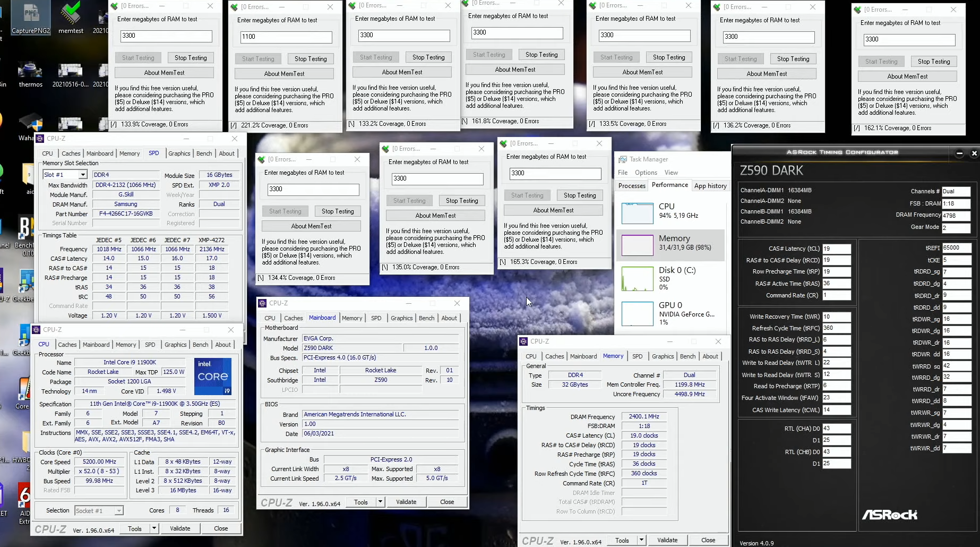Click the DRAM Frequency field showing 4798
Screen dimensions: 980x547
tap(956, 216)
